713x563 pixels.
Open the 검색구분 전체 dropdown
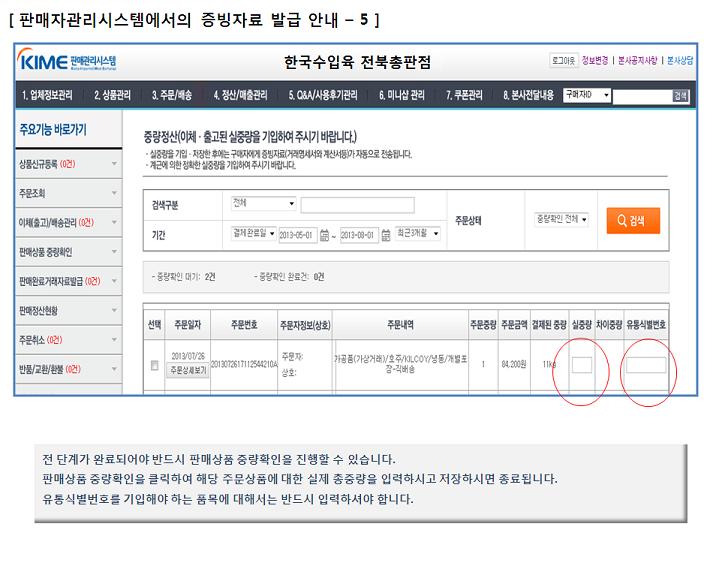point(263,203)
